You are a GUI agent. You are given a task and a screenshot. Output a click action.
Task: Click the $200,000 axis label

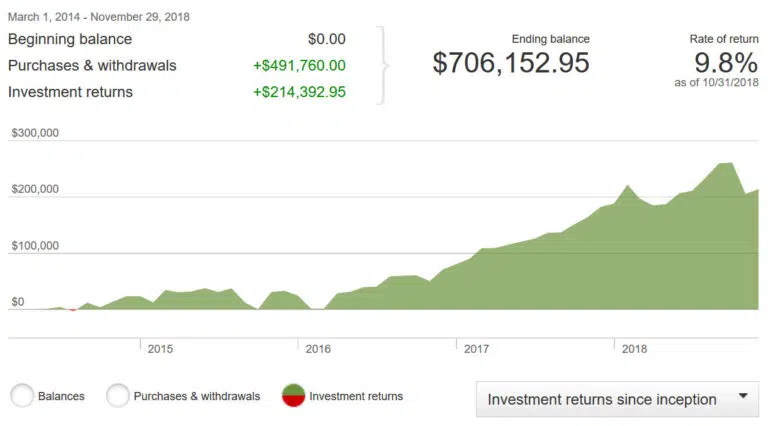[35, 189]
